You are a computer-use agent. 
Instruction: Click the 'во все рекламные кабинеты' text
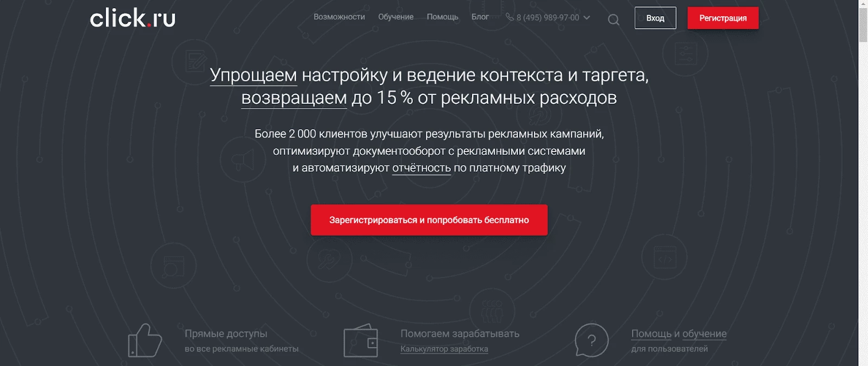click(241, 349)
